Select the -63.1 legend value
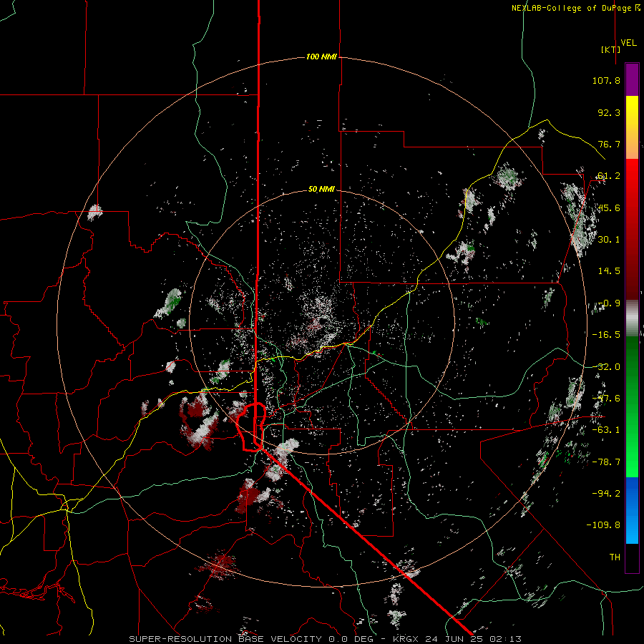 [606, 430]
